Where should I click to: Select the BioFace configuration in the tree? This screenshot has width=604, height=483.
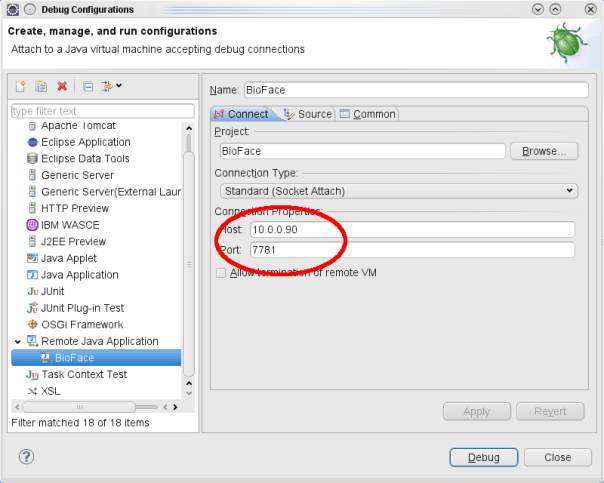click(x=76, y=357)
